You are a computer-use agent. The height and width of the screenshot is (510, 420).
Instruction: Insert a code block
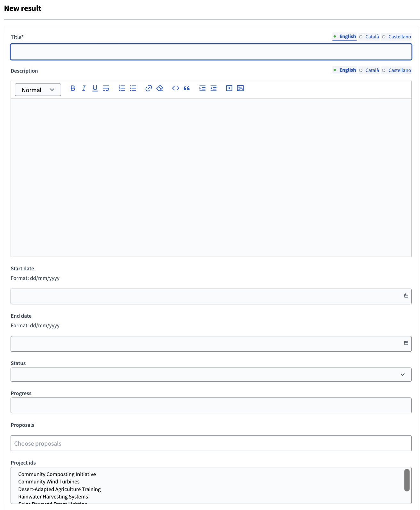pos(175,88)
